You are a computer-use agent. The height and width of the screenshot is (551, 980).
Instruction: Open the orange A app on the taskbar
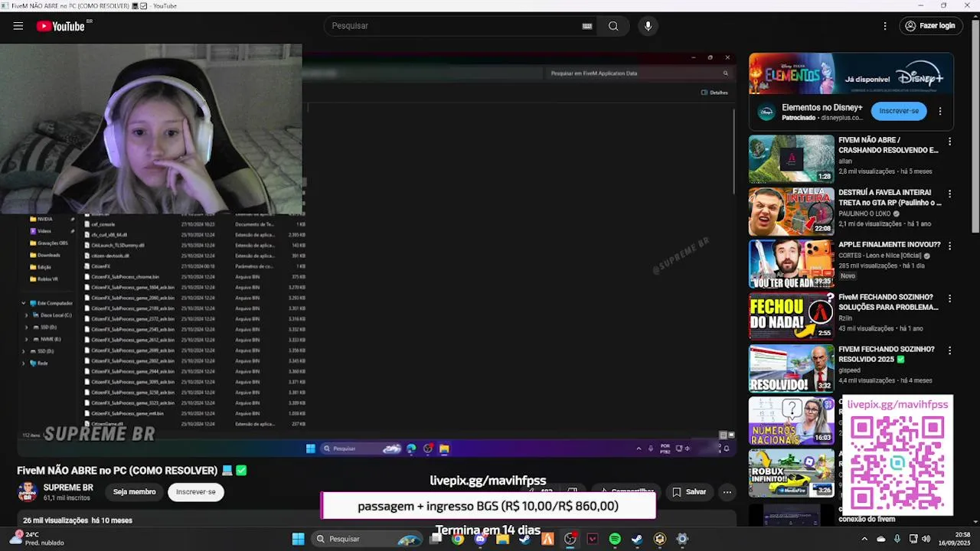tap(547, 539)
